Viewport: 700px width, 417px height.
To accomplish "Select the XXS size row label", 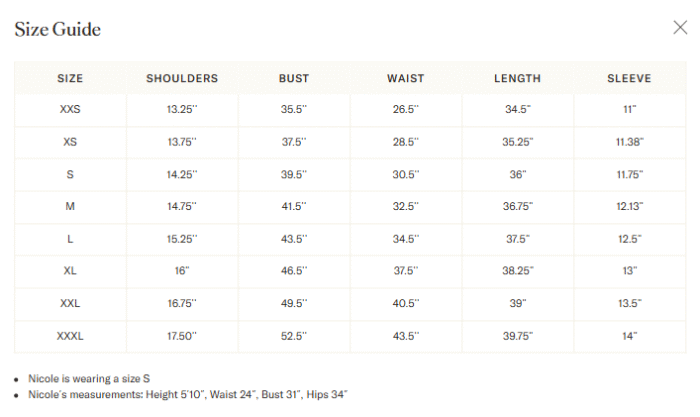I will (70, 109).
